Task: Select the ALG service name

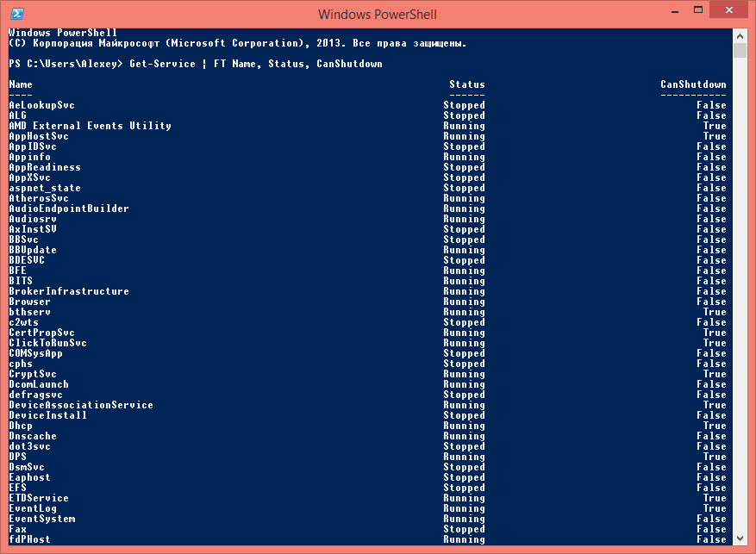Action: pos(18,115)
